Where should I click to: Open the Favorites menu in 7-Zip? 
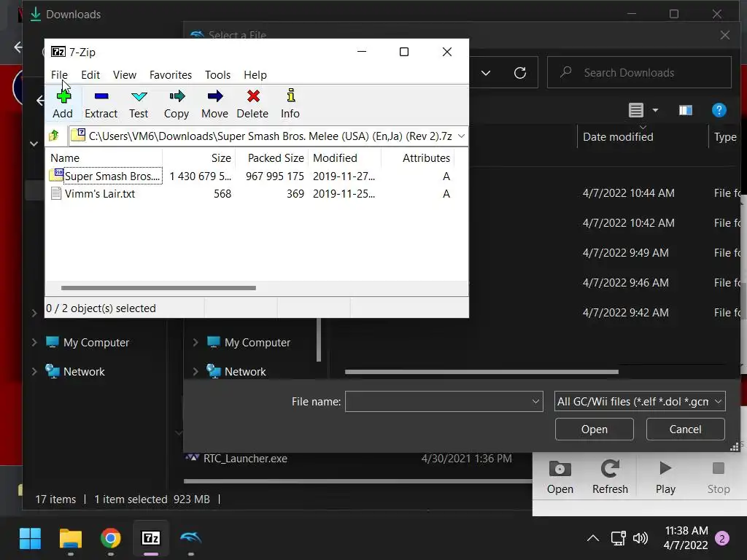tap(171, 75)
